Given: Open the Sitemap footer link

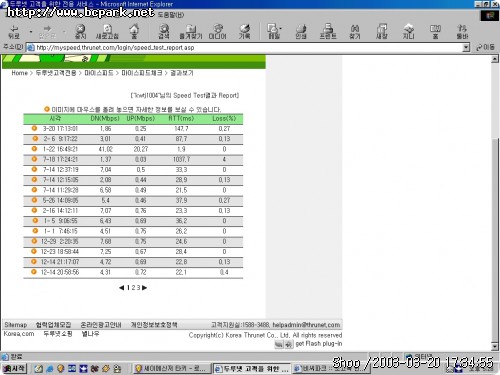Looking at the screenshot, I should pyautogui.click(x=16, y=325).
